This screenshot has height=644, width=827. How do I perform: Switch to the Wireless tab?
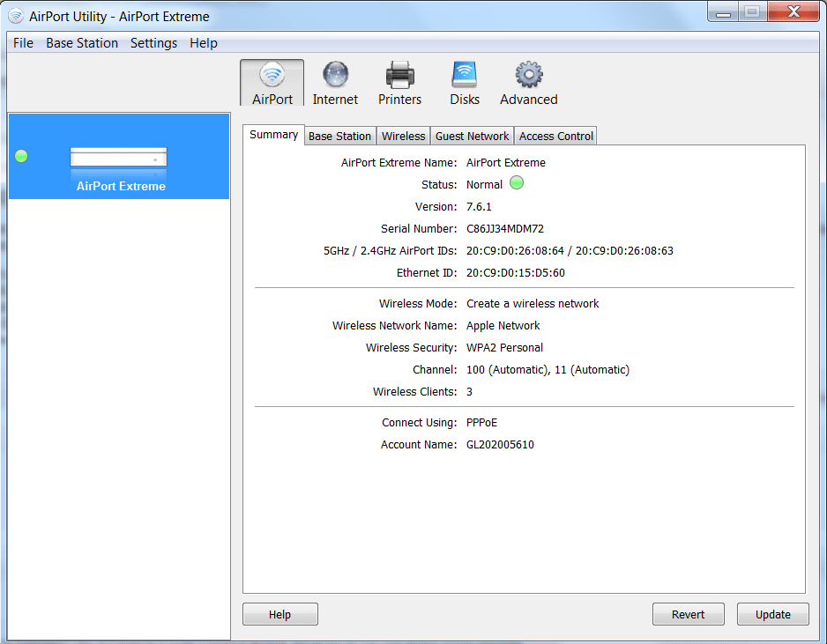click(x=403, y=136)
